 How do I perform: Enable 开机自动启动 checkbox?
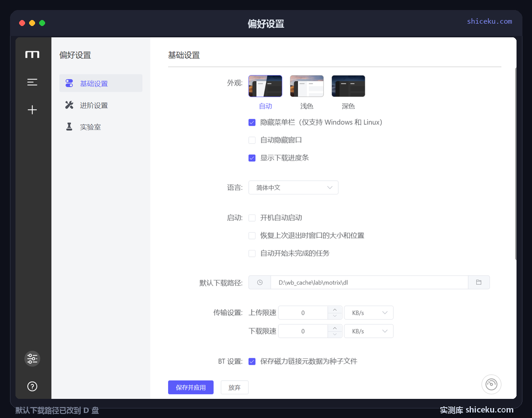point(252,218)
